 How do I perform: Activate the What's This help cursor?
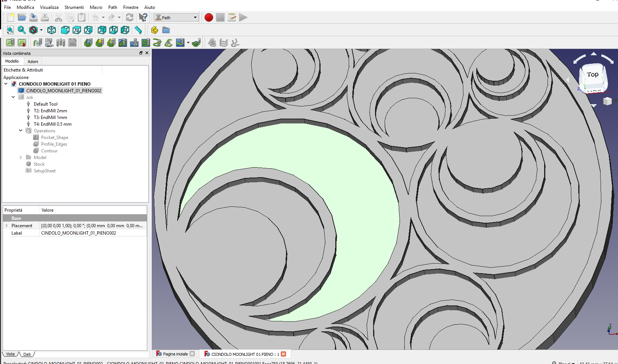[x=143, y=17]
